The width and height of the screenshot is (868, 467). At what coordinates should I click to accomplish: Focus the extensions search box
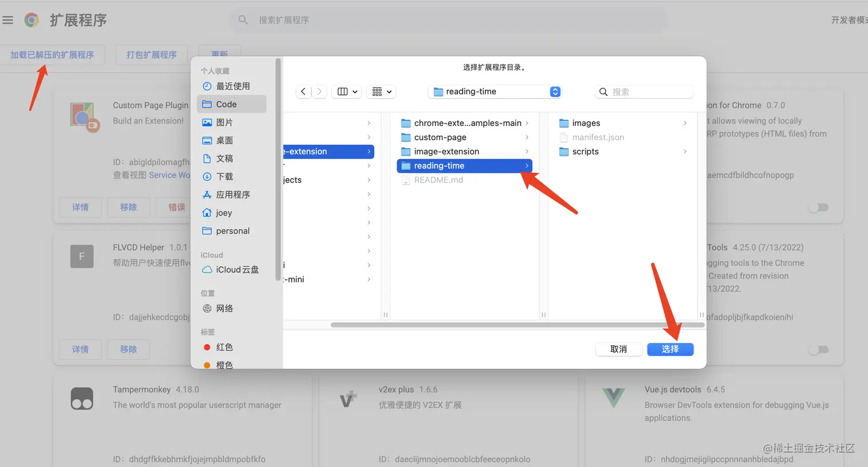[x=448, y=20]
